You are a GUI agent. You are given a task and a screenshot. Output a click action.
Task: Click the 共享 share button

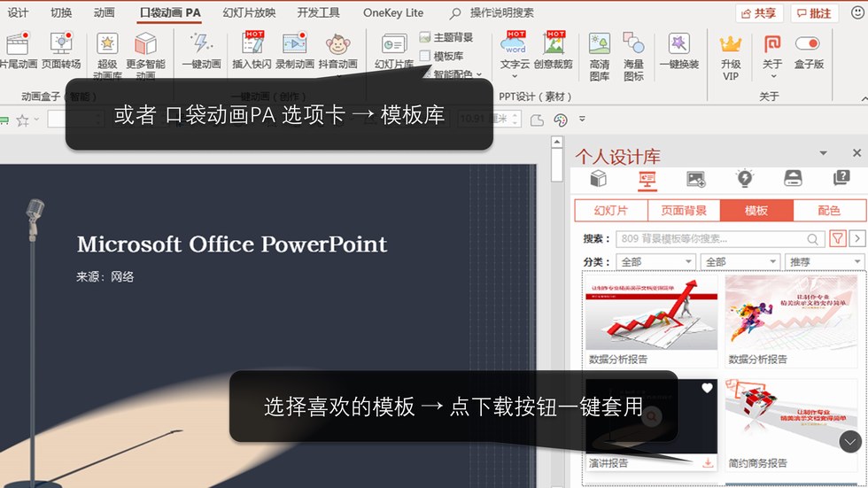759,13
